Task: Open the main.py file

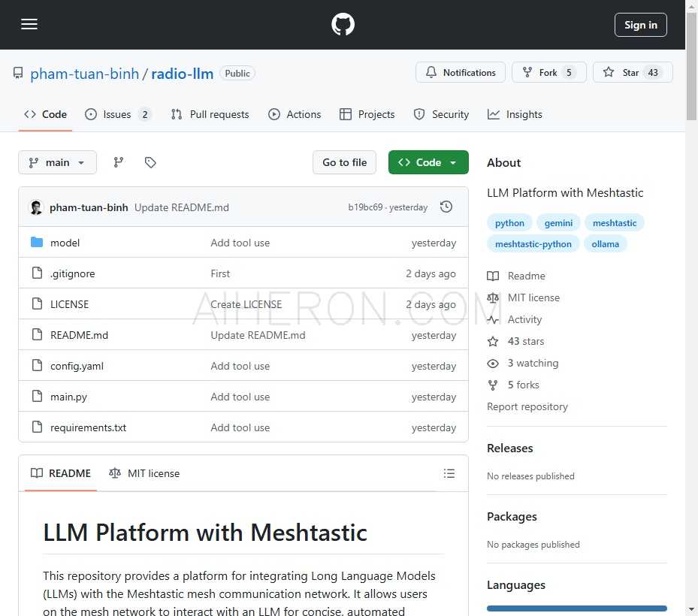Action: (x=68, y=397)
